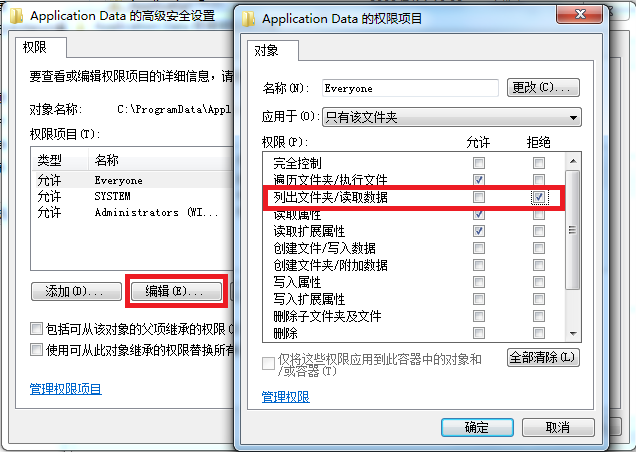Switch to the 对象 tab
Viewport: 636px width, 452px height.
(267, 51)
